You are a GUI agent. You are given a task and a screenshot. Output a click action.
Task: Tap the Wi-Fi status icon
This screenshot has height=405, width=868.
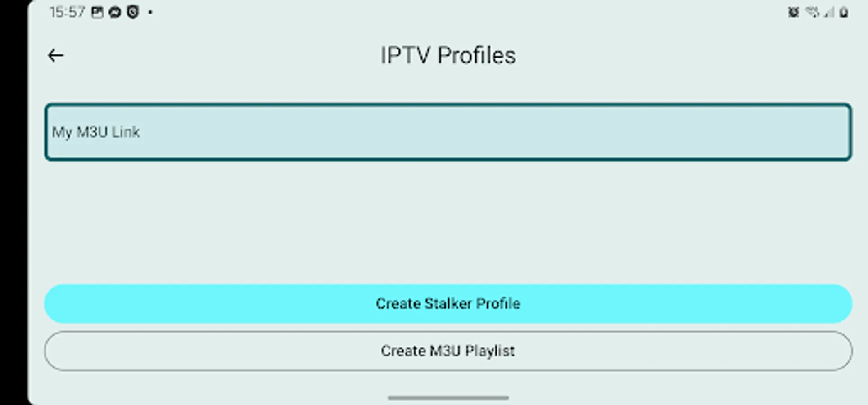812,12
